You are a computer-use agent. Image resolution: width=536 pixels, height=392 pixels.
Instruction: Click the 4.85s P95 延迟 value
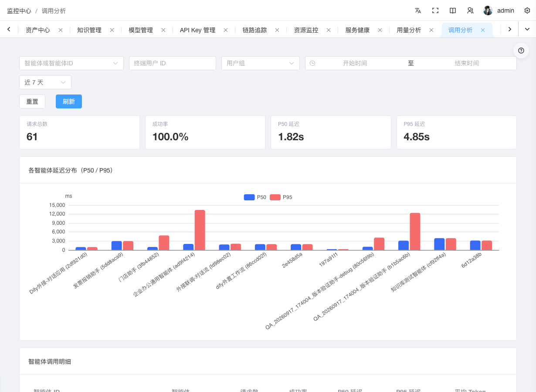(417, 137)
